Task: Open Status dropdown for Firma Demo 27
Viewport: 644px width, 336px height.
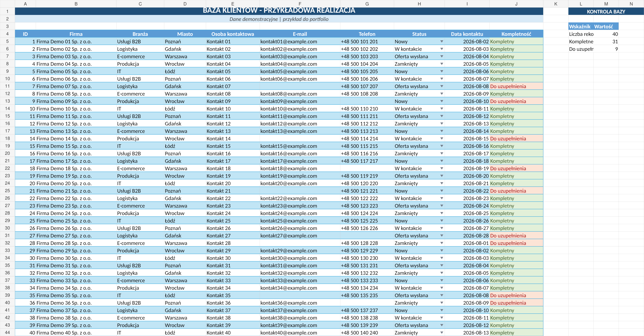Action: (442, 236)
